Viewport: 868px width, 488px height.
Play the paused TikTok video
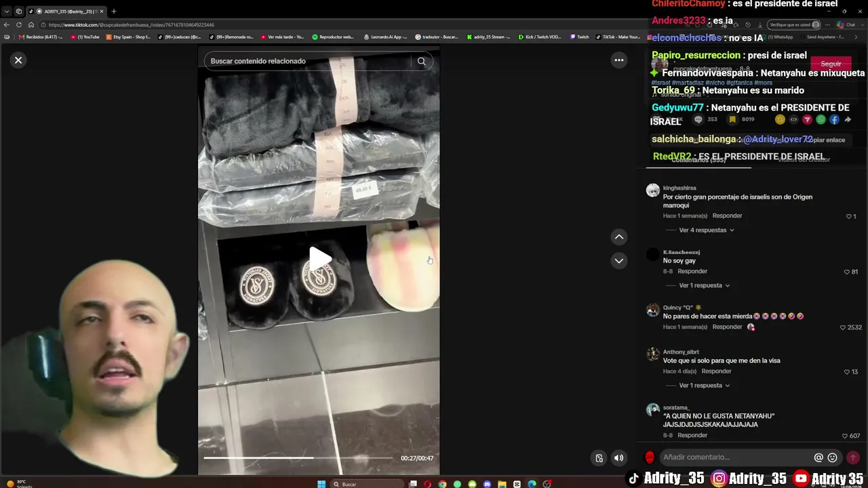320,258
